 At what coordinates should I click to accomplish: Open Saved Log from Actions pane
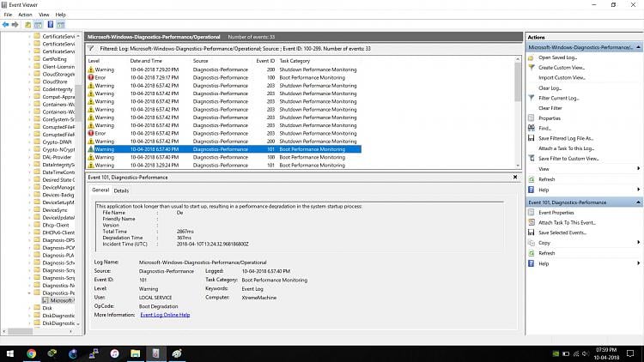[x=558, y=57]
